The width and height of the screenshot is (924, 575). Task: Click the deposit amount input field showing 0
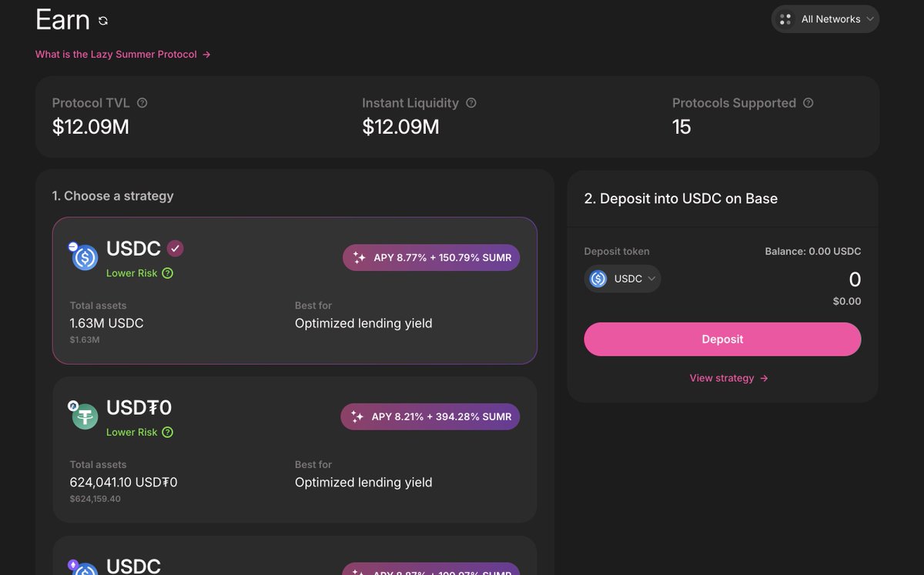854,279
